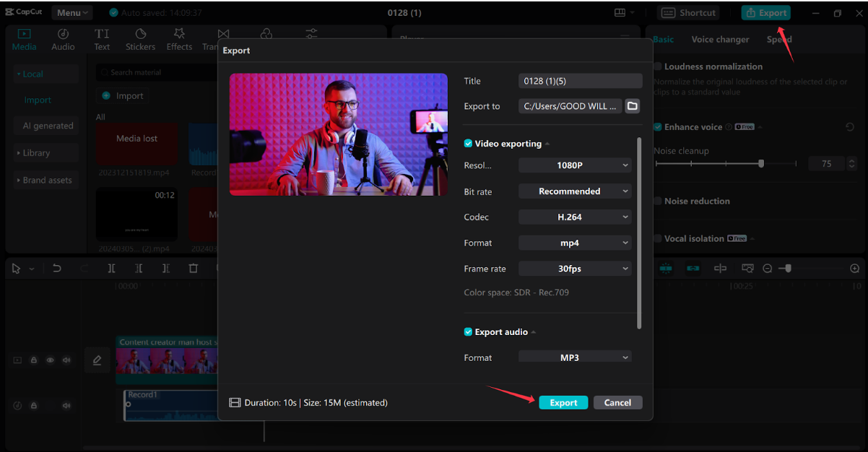Open the audio Format MP3 dropdown
Image resolution: width=868 pixels, height=452 pixels.
pos(575,357)
